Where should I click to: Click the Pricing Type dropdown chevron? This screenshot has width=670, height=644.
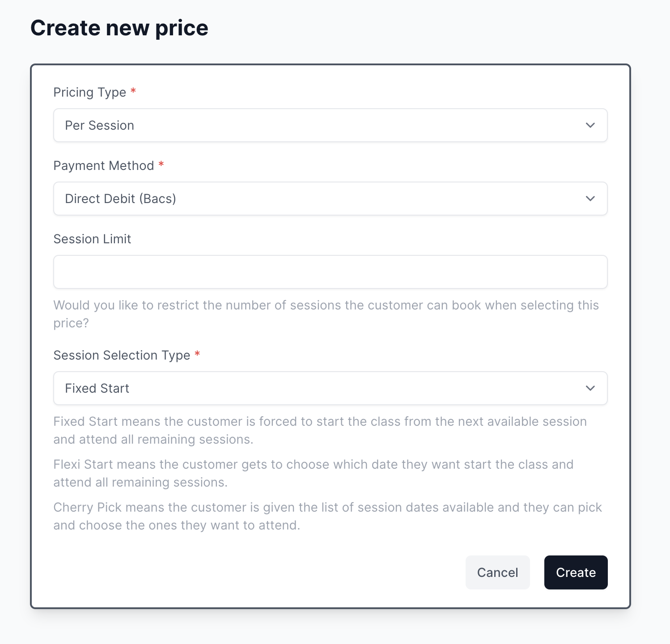590,125
